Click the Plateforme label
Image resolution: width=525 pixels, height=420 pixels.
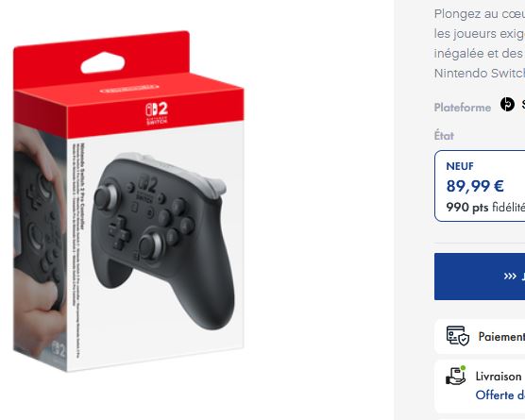(x=463, y=108)
